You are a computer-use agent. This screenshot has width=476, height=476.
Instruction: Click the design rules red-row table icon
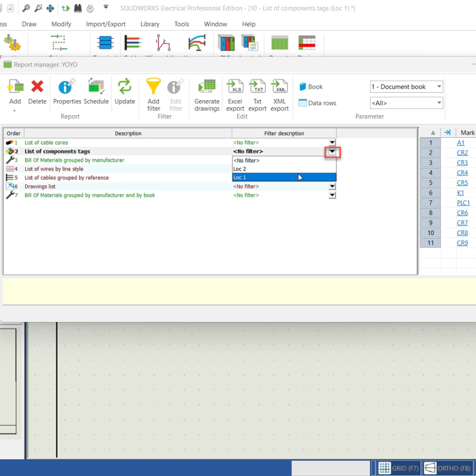tap(307, 43)
